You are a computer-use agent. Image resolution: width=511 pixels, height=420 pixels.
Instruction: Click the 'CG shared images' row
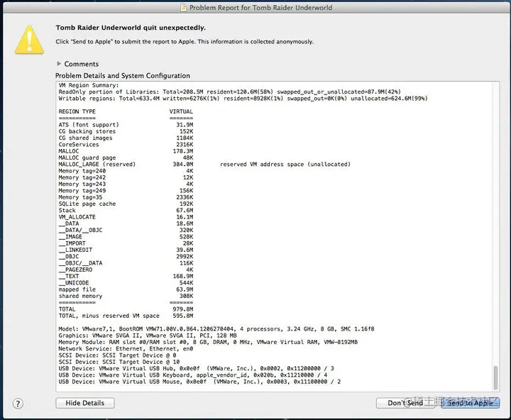(126, 138)
